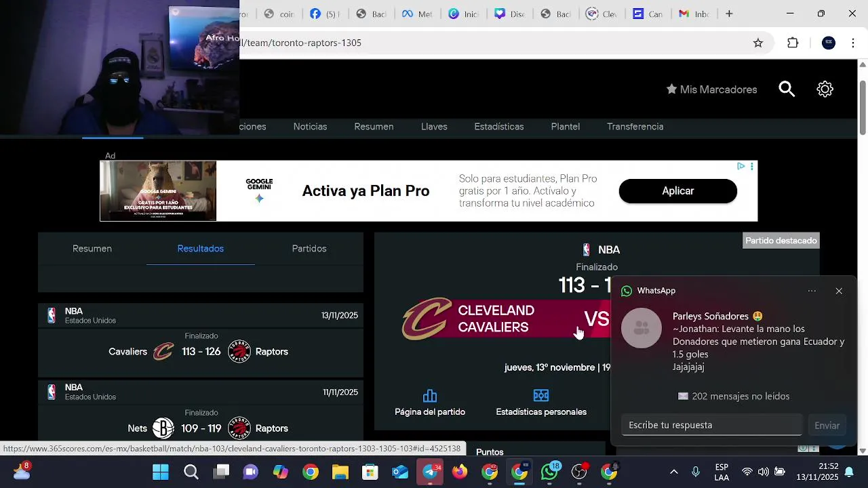Open Outlook from the taskbar
The height and width of the screenshot is (488, 868).
click(400, 472)
